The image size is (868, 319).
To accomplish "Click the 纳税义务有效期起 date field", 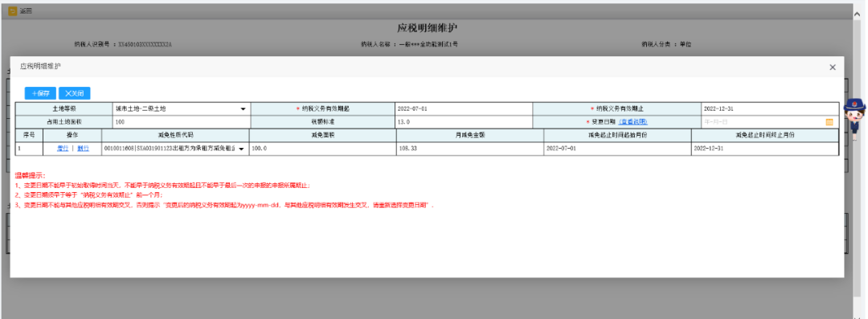I will click(x=464, y=109).
